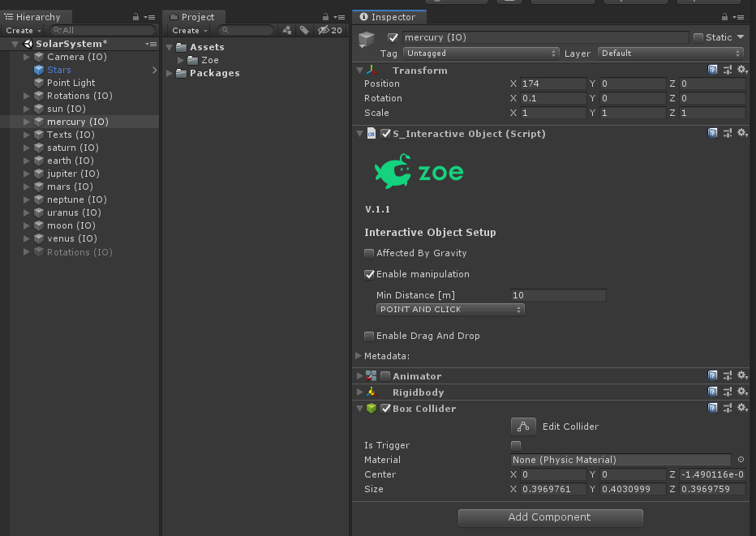Enable the Affected By Gravity checkbox
The image size is (756, 536).
click(x=369, y=253)
